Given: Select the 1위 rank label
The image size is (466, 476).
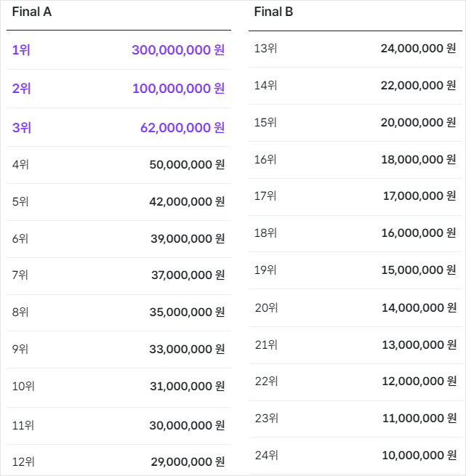Looking at the screenshot, I should coord(21,50).
